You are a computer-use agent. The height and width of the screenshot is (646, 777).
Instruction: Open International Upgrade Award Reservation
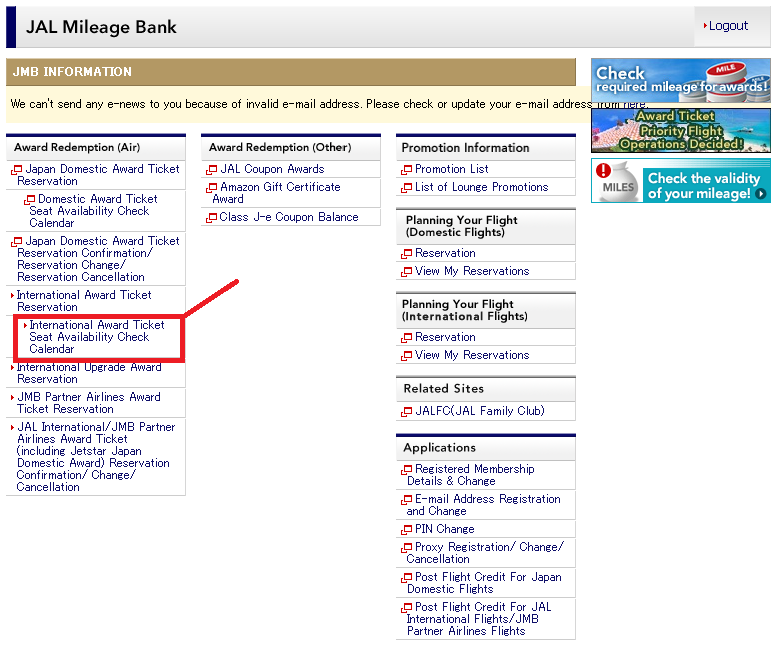pyautogui.click(x=89, y=373)
